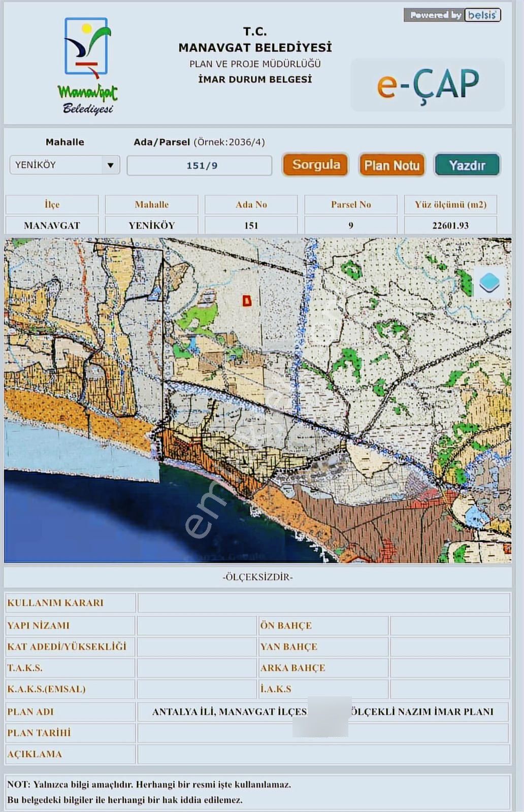Click the Mahalle column header in the table
Image resolution: width=524 pixels, height=812 pixels.
pos(151,205)
